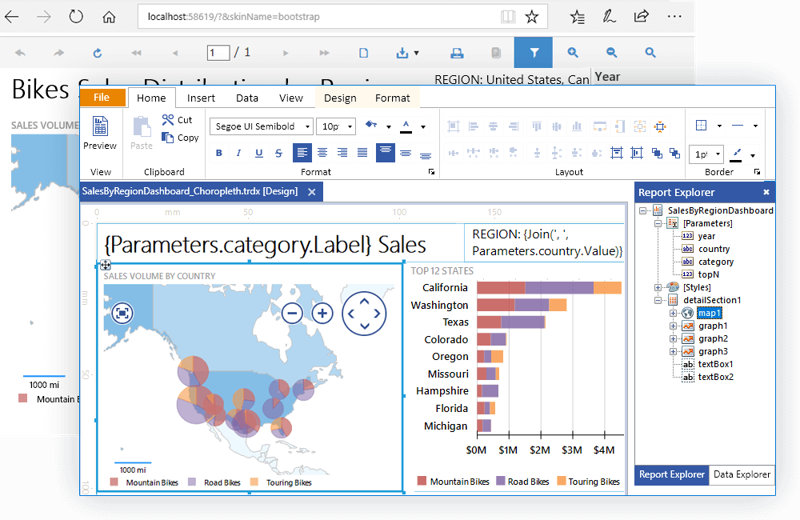This screenshot has height=520, width=800.
Task: Close the SalesByRegionDashboard design tab
Action: coord(312,192)
